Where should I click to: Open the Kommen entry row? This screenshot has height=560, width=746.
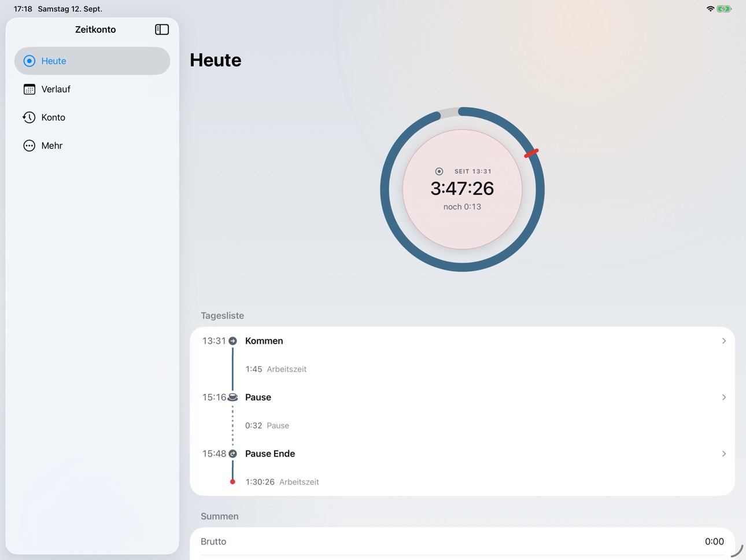tap(462, 341)
